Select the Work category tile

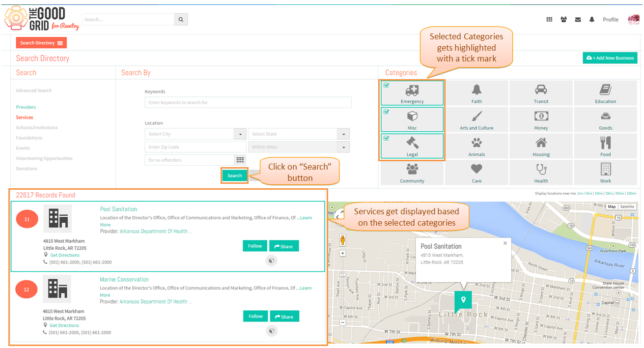click(605, 173)
